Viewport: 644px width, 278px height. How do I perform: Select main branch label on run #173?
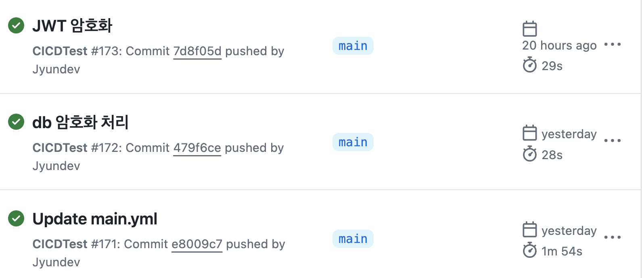tap(353, 46)
